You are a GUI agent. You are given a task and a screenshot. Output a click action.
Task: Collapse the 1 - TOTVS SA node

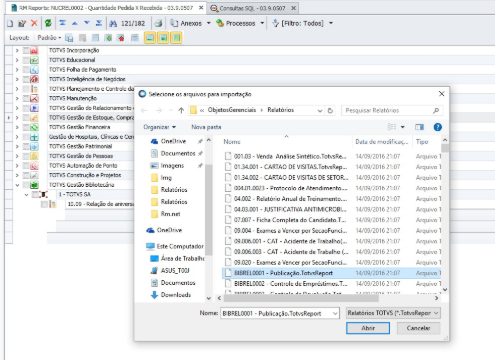26,195
